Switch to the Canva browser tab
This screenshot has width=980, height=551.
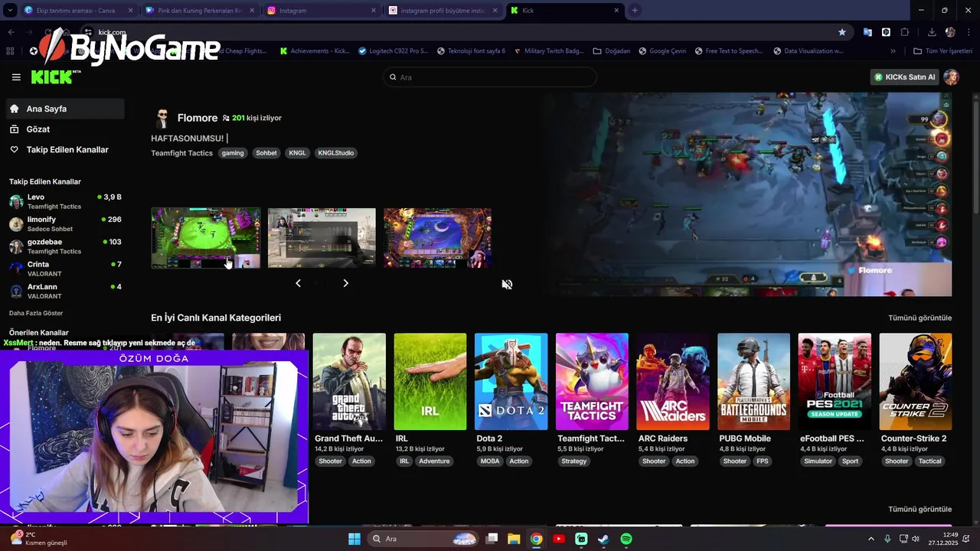(x=77, y=11)
